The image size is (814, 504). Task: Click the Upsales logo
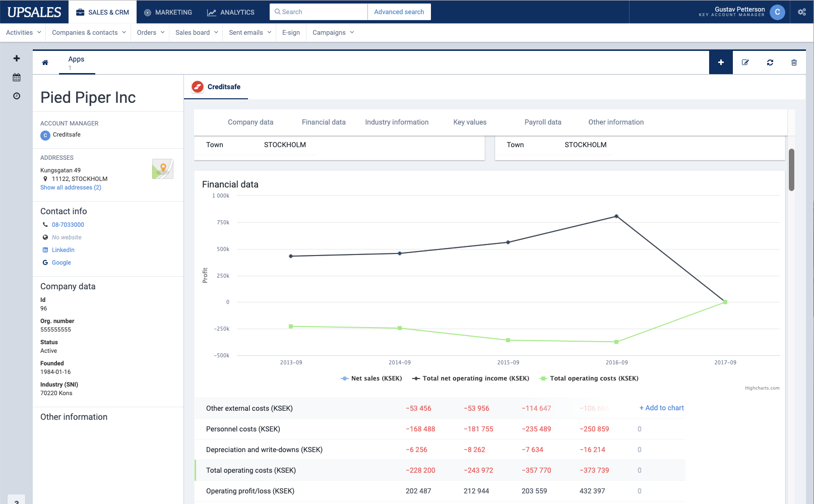(34, 12)
